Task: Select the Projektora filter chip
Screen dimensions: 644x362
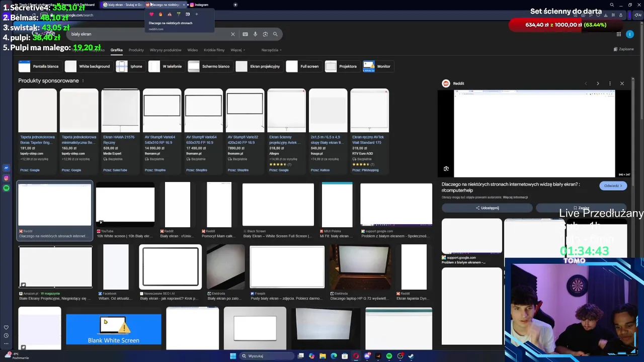Action: click(x=342, y=66)
